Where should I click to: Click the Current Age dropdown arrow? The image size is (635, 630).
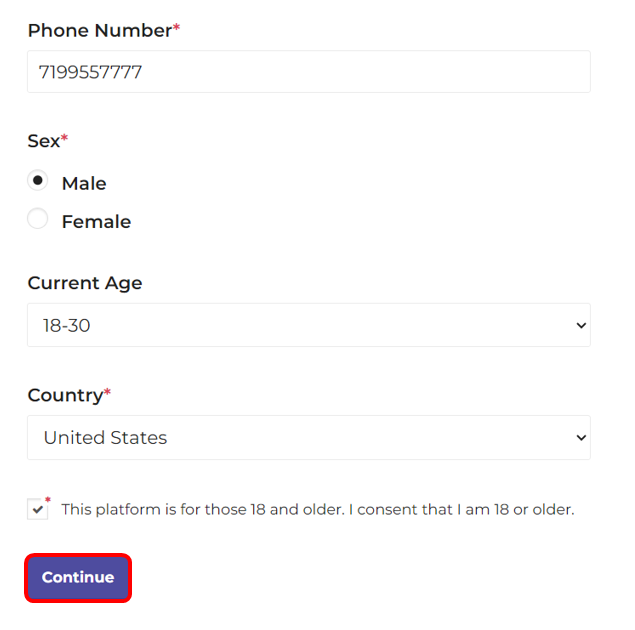coord(581,325)
